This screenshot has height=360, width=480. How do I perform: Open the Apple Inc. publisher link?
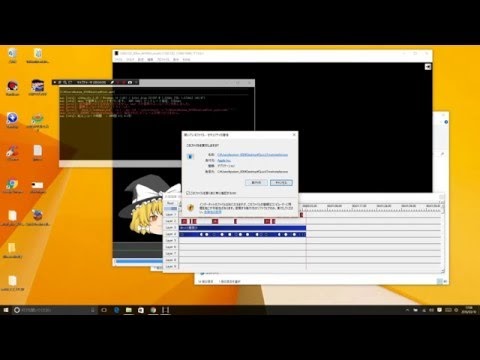click(x=224, y=160)
